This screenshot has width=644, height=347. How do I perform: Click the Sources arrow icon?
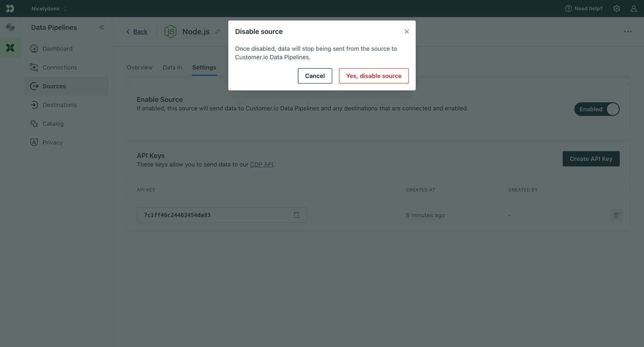pos(34,86)
